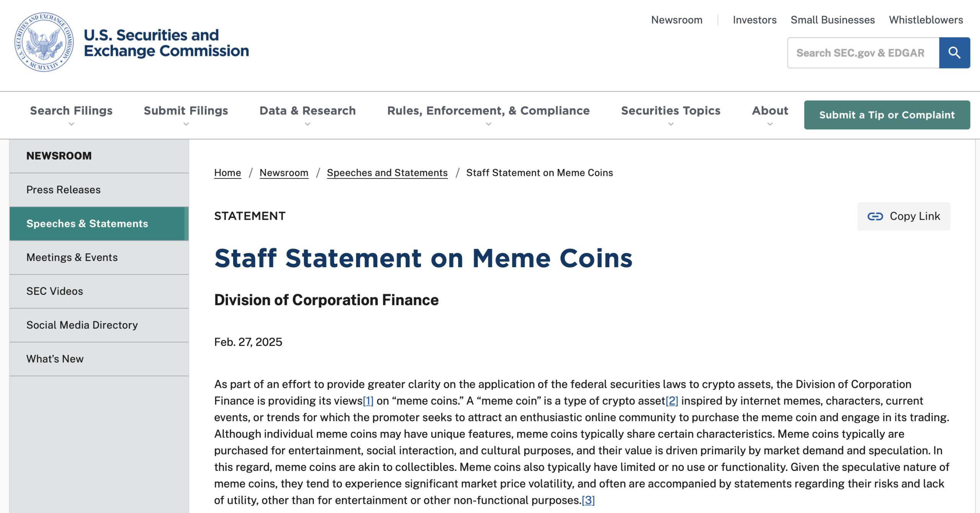Go to SEC Videos in sidebar
This screenshot has height=513, width=980.
pos(55,291)
